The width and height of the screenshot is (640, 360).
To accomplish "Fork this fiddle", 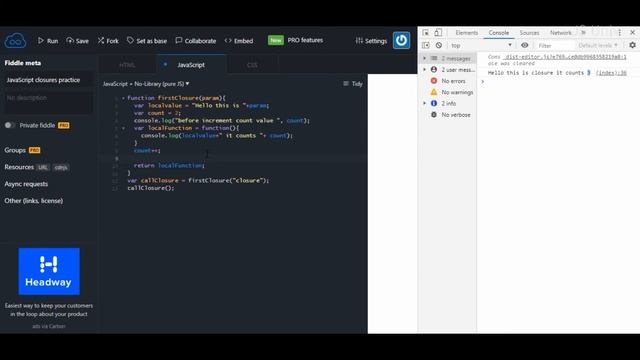I will click(x=108, y=41).
